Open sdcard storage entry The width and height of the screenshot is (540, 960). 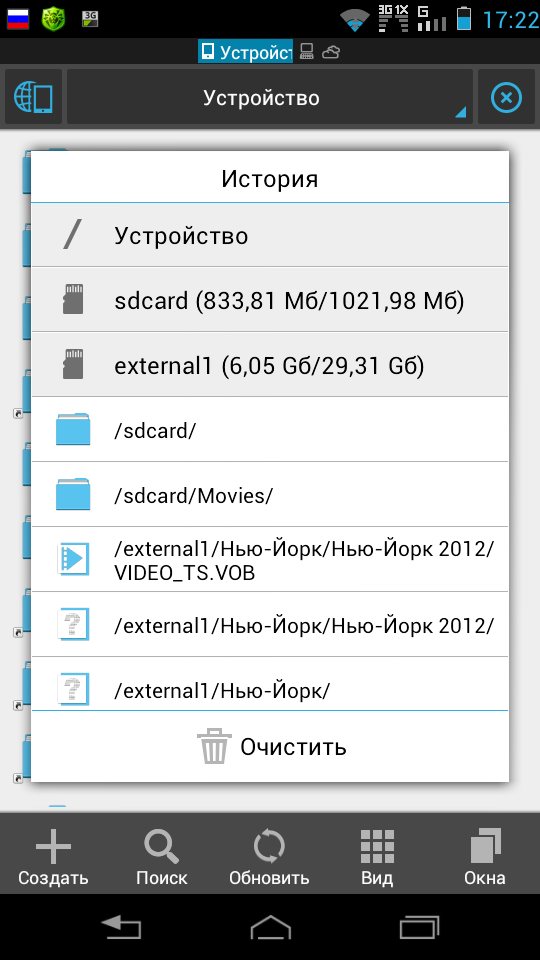tap(270, 300)
